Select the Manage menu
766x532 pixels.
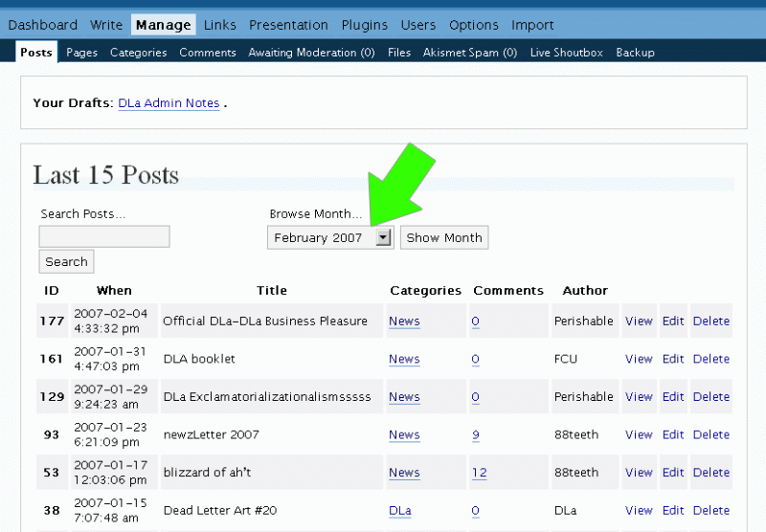pyautogui.click(x=163, y=25)
